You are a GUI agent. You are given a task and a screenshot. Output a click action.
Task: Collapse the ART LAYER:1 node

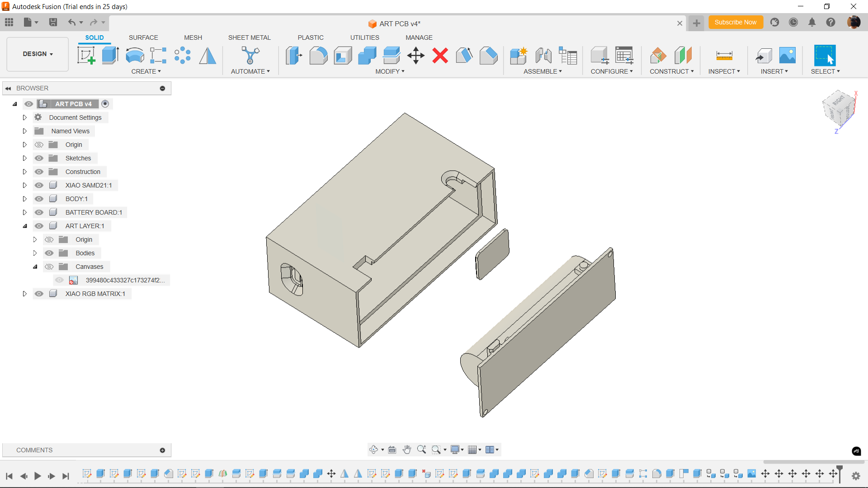(x=25, y=226)
